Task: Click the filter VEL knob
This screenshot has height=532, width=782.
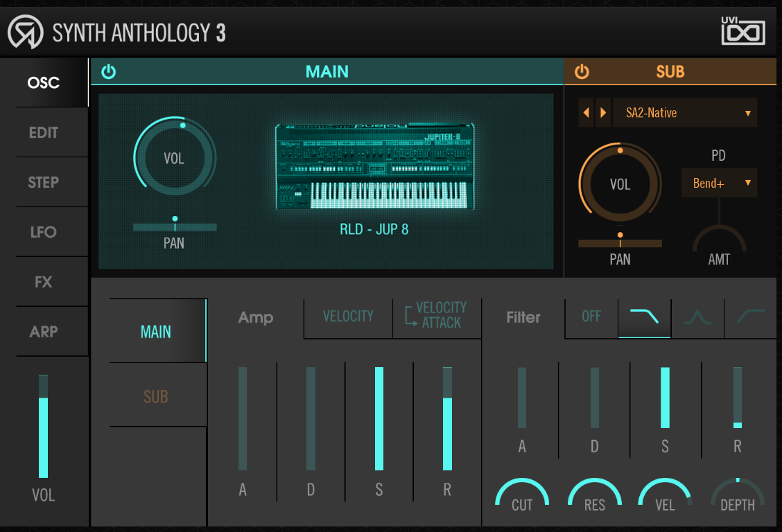Action: [665, 495]
